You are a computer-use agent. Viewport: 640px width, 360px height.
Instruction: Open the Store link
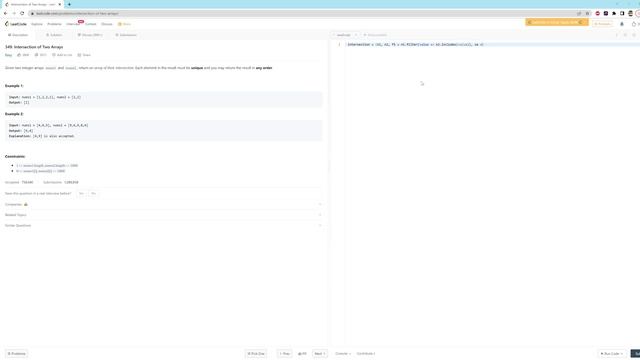point(124,24)
